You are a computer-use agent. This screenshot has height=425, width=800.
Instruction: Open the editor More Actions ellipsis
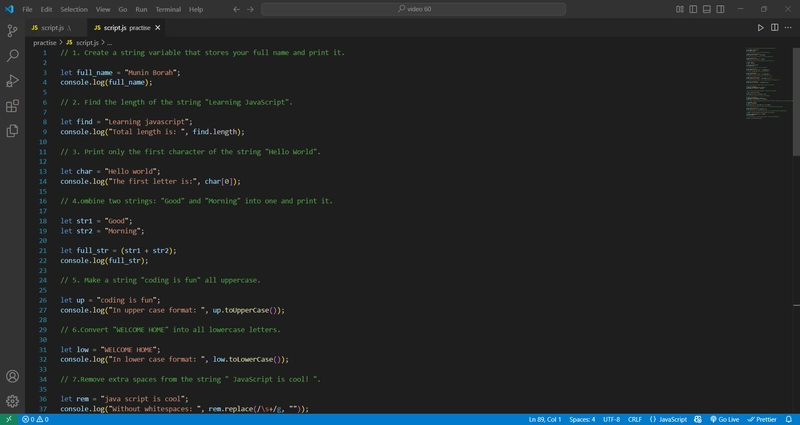788,28
